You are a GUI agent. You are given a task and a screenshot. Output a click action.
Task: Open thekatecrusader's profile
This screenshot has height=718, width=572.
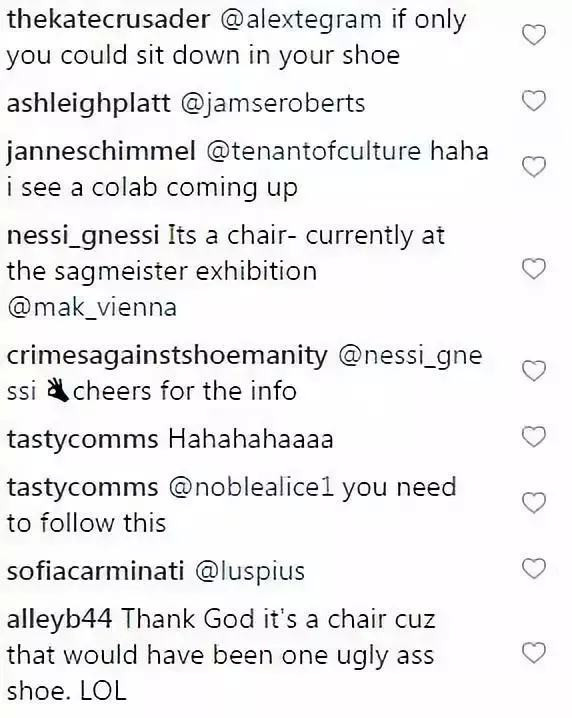(108, 20)
